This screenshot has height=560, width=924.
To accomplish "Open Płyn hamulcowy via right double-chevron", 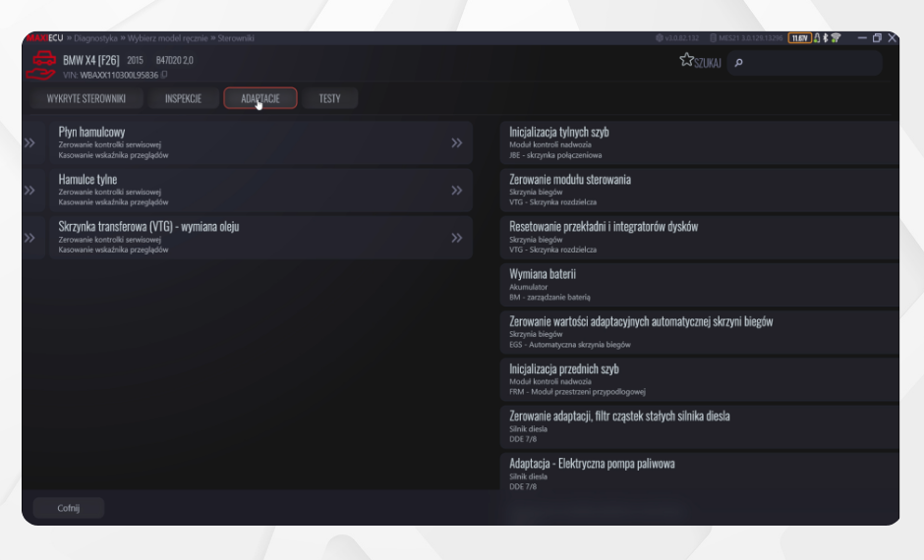I will 457,143.
